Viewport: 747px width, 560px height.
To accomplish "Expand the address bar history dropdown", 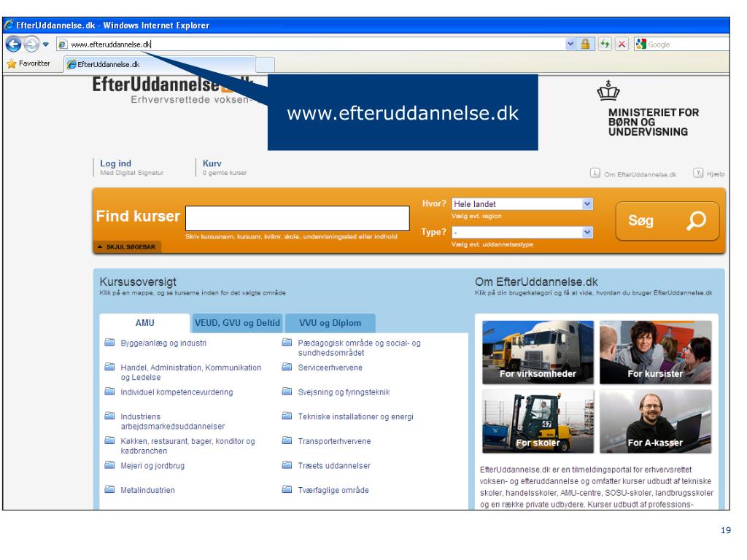I will [x=570, y=44].
